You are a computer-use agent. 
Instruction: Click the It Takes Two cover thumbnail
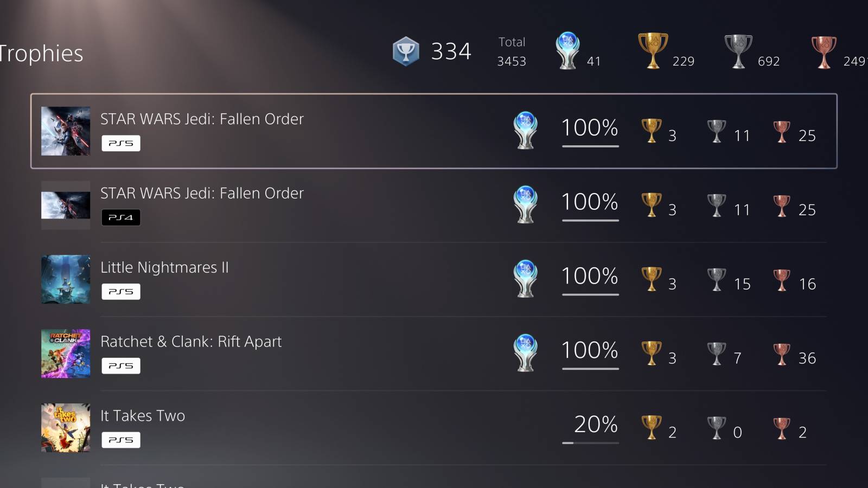click(65, 428)
